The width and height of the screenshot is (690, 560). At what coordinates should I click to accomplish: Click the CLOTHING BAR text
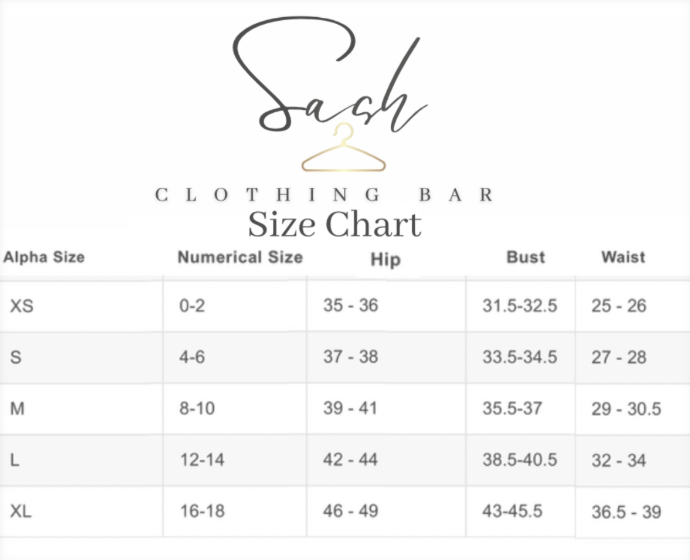tap(325, 194)
